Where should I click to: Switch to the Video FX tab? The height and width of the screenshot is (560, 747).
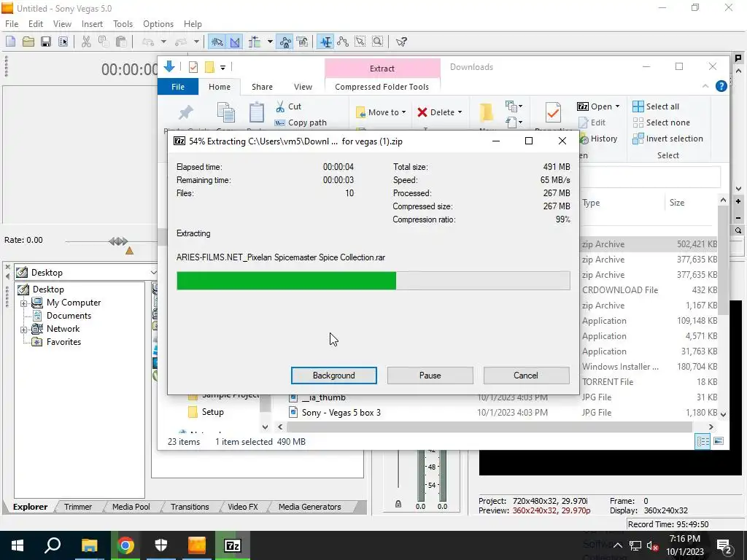[x=242, y=507]
